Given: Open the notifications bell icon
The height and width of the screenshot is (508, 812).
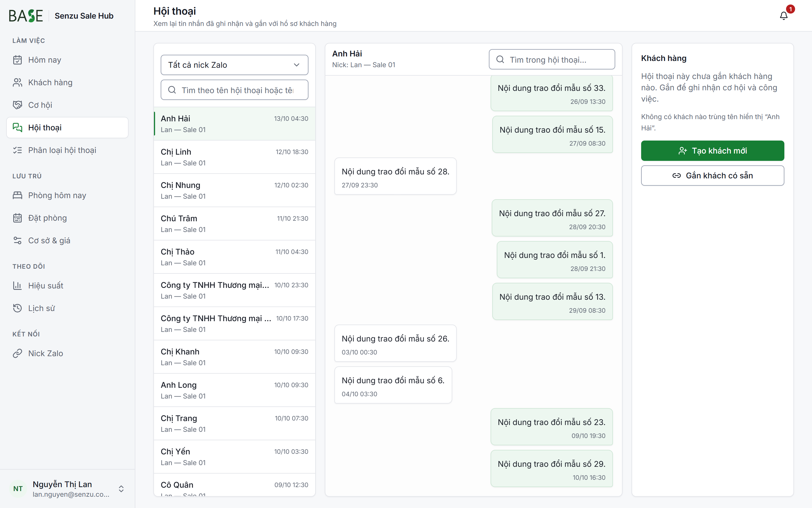Looking at the screenshot, I should coord(784,16).
